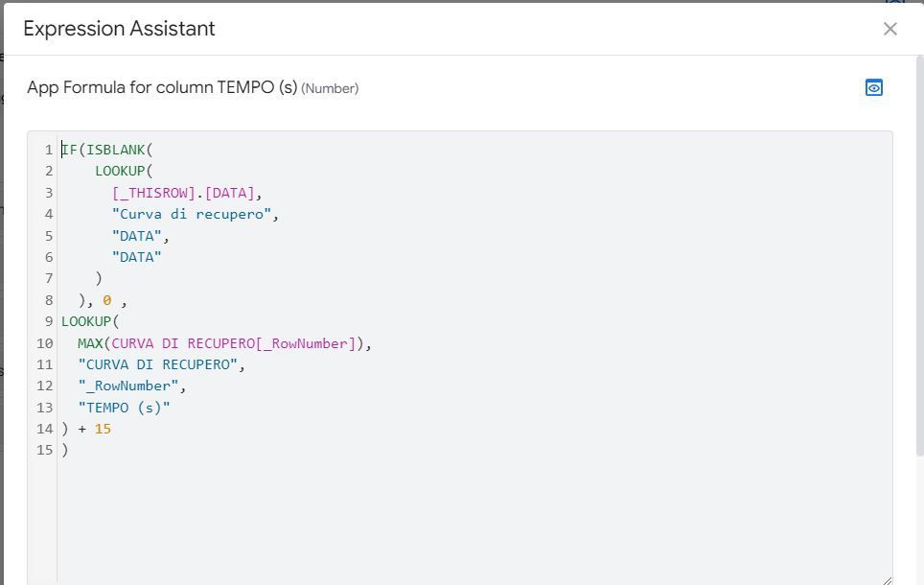Image resolution: width=924 pixels, height=585 pixels.
Task: Click closing parenthesis on line 15
Action: click(x=65, y=450)
